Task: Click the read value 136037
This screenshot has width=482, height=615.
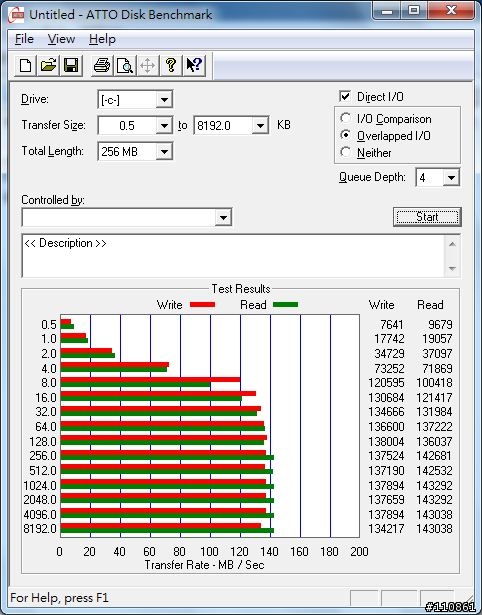Action: (x=434, y=441)
